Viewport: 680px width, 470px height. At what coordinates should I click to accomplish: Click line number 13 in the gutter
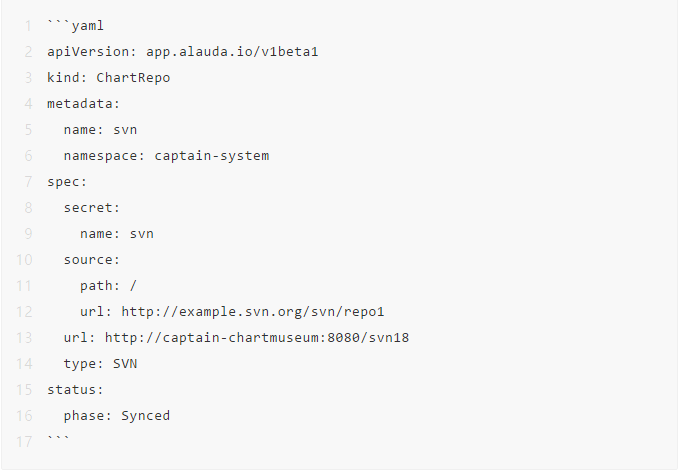[x=24, y=337]
